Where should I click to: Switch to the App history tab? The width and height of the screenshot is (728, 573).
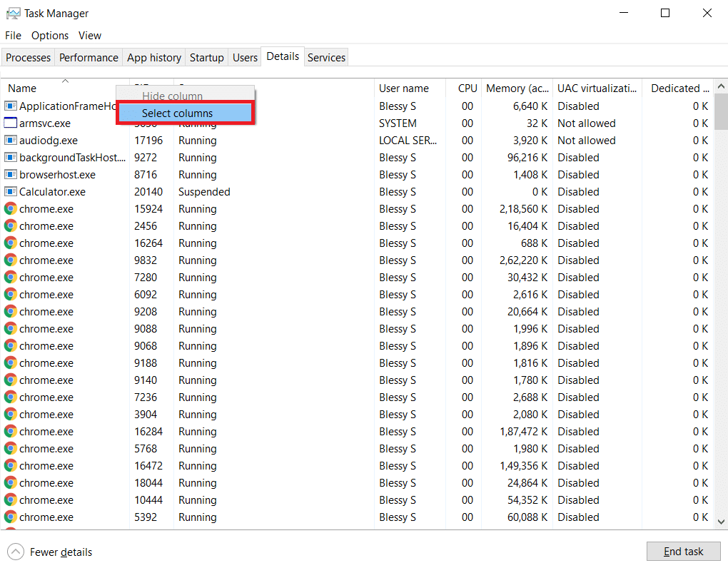154,58
